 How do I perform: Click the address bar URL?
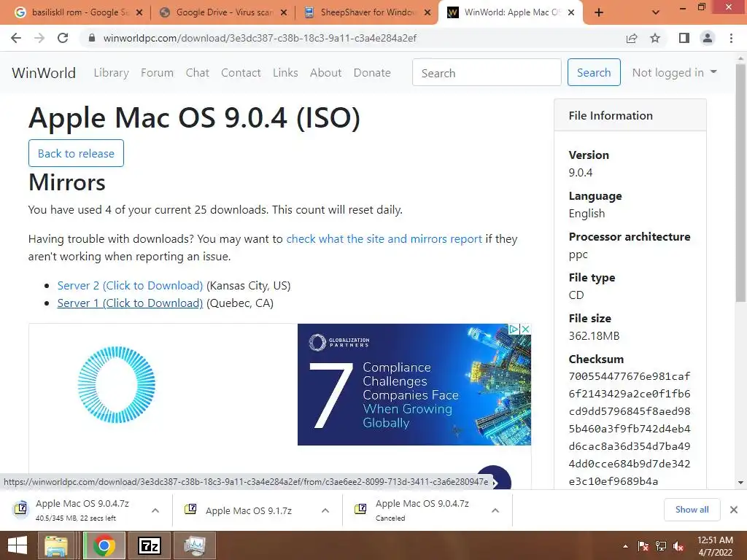pyautogui.click(x=260, y=38)
